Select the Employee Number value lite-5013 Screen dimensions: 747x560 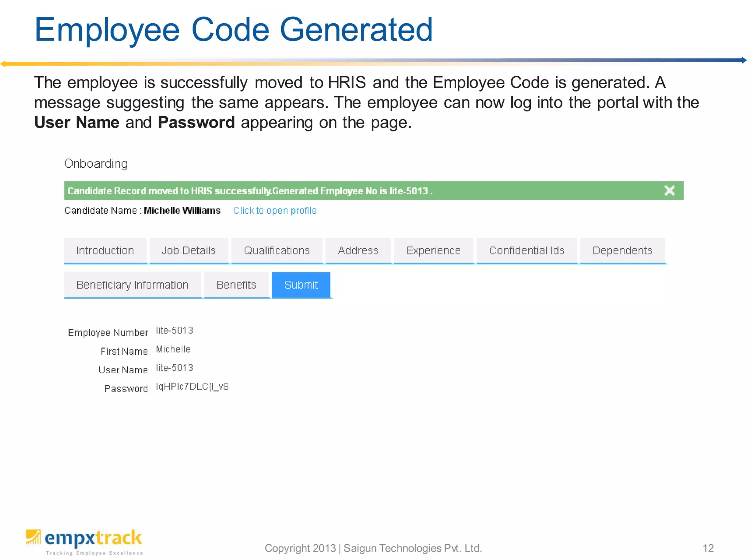tap(175, 331)
